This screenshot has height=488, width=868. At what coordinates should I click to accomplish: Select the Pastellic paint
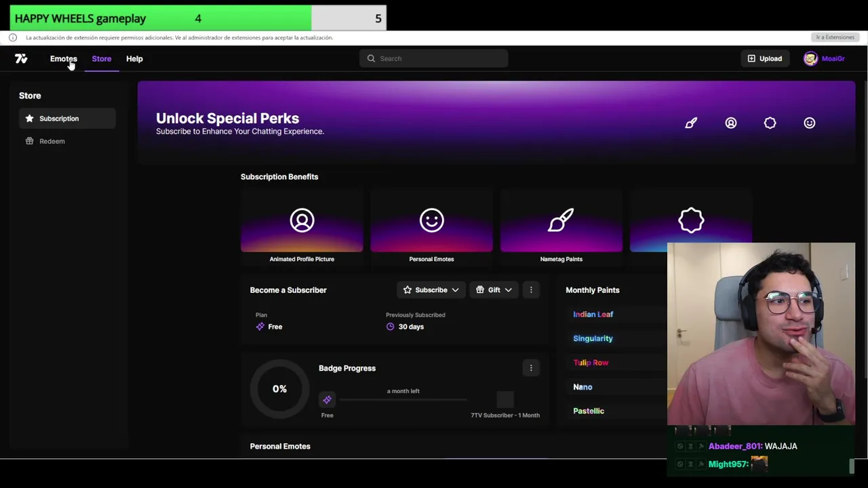coord(589,411)
